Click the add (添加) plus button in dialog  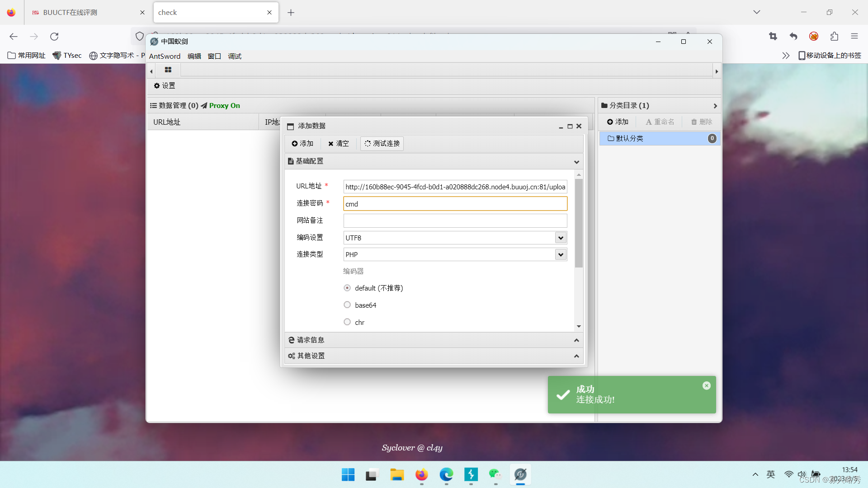(302, 143)
